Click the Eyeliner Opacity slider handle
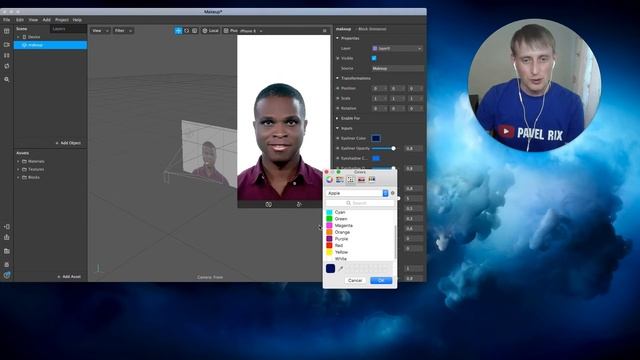The width and height of the screenshot is (640, 360). (393, 149)
